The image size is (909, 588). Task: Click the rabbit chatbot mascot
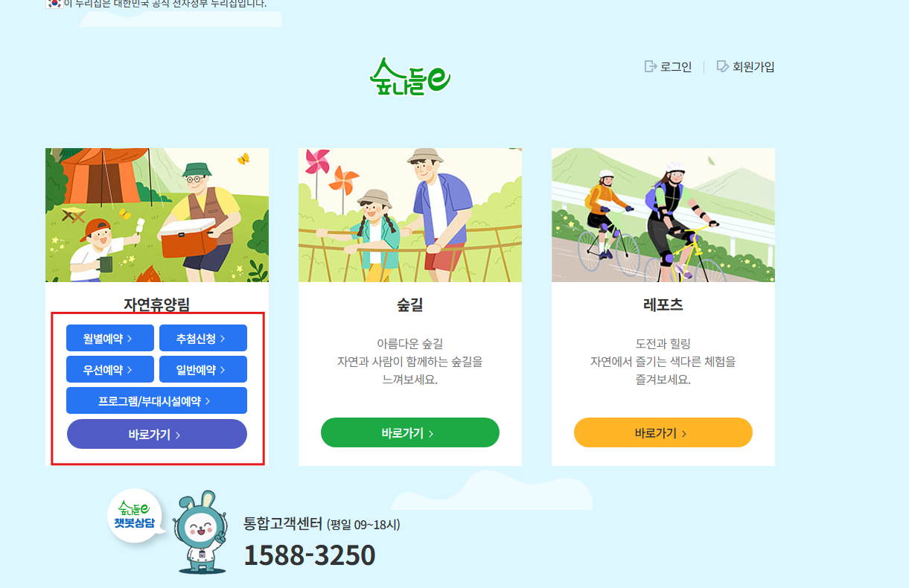(200, 532)
